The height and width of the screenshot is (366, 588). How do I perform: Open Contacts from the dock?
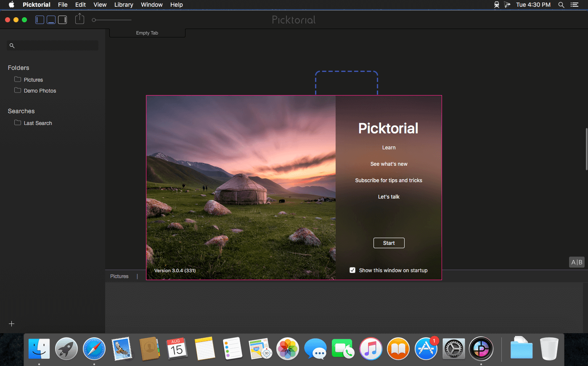(x=149, y=349)
